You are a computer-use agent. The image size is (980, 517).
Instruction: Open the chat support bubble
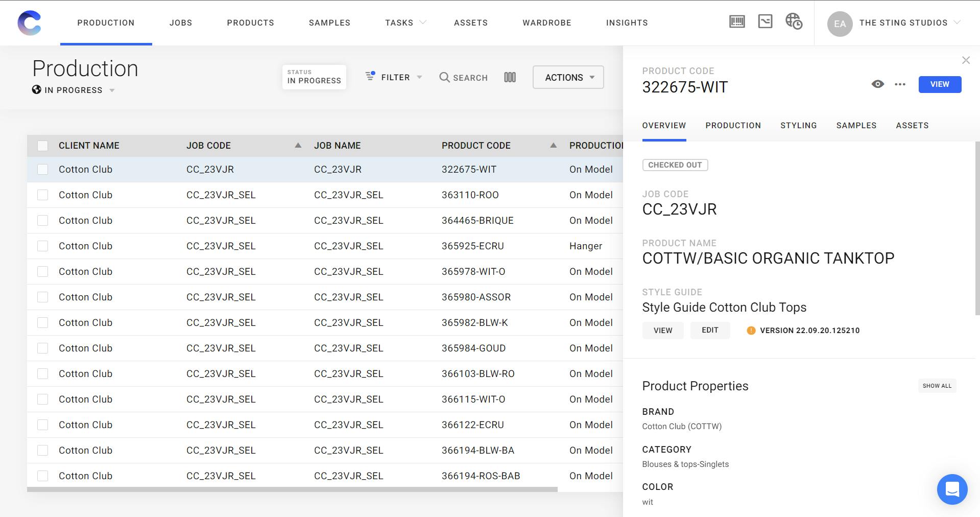(x=952, y=489)
